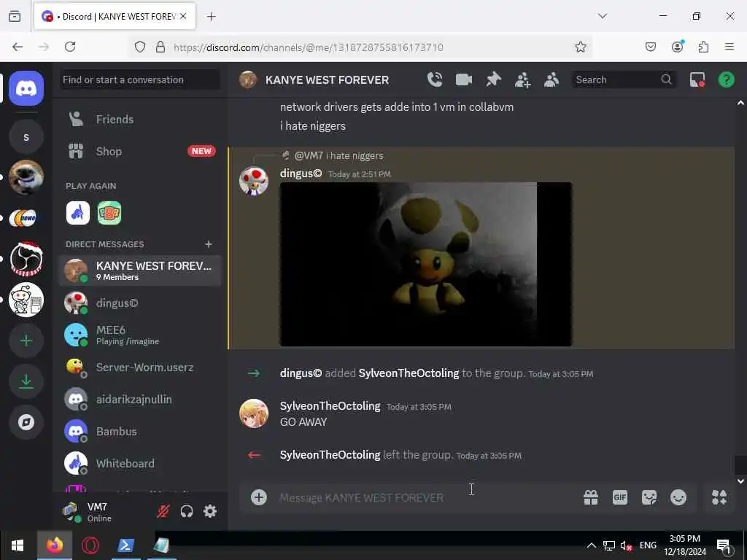The image size is (747, 560).
Task: Open PowerShell from the taskbar
Action: point(125,545)
